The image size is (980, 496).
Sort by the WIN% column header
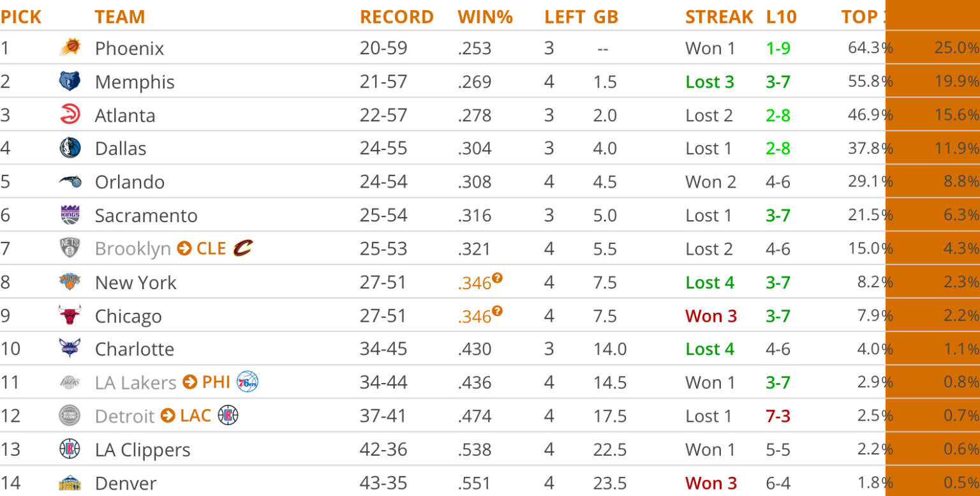pyautogui.click(x=485, y=17)
